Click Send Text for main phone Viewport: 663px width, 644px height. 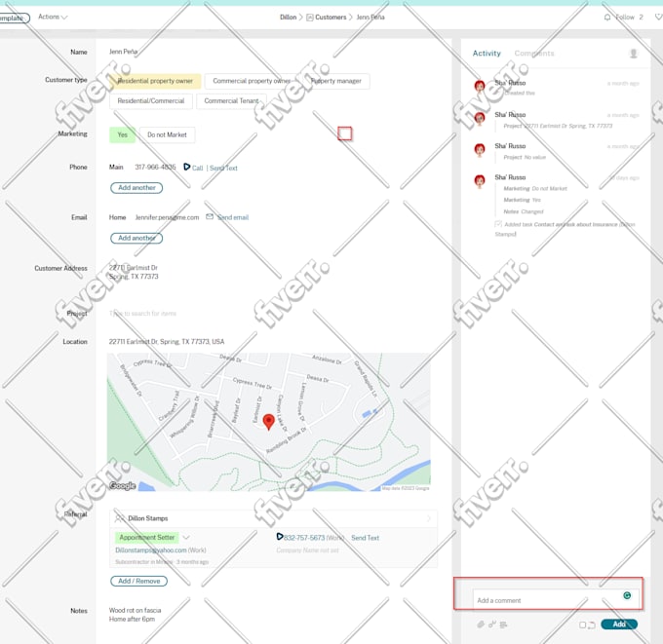(223, 169)
